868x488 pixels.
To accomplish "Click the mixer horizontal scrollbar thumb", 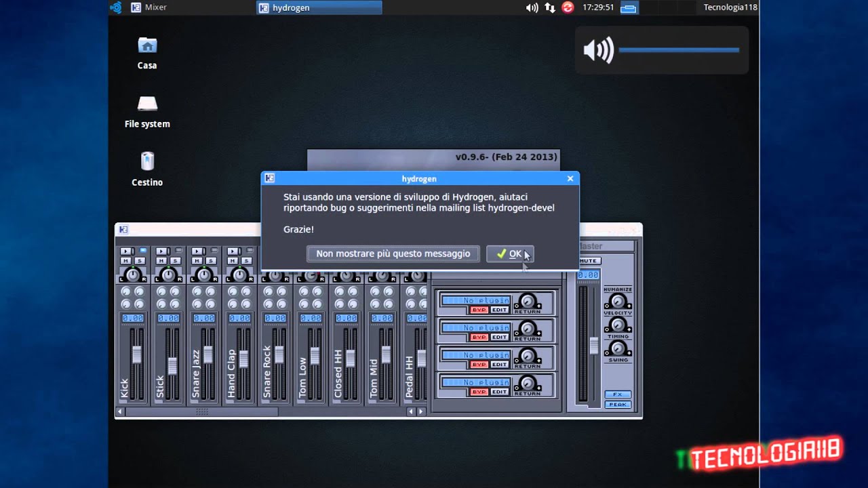I will tap(201, 411).
